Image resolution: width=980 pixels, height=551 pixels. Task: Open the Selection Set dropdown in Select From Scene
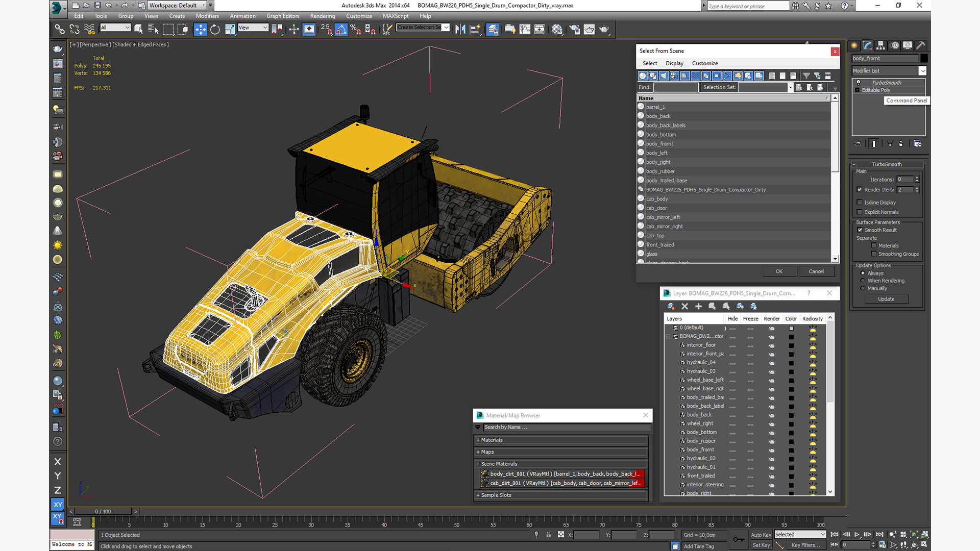point(790,88)
